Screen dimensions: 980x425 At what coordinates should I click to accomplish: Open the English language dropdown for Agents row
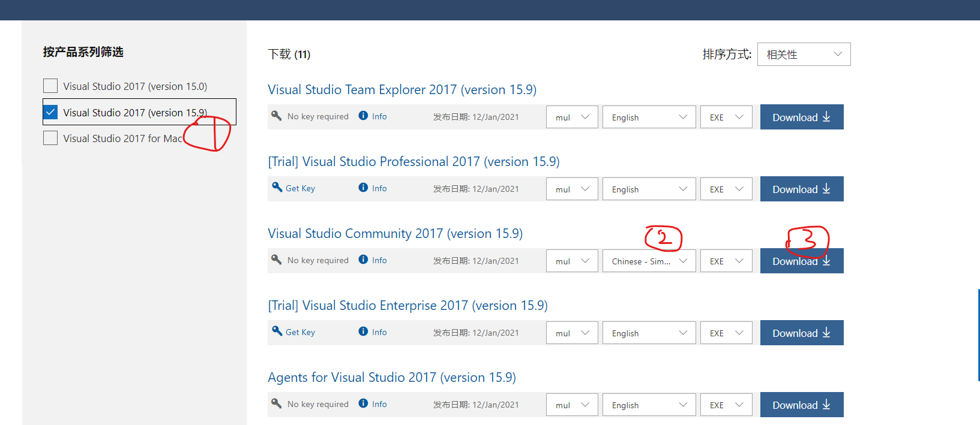(649, 405)
